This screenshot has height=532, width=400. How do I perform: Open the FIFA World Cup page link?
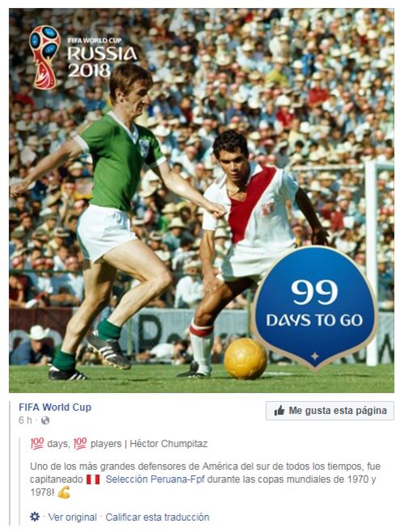tap(55, 407)
